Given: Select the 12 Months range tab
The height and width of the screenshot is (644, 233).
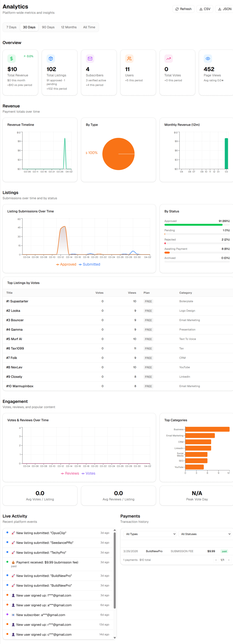Looking at the screenshot, I should point(69,27).
